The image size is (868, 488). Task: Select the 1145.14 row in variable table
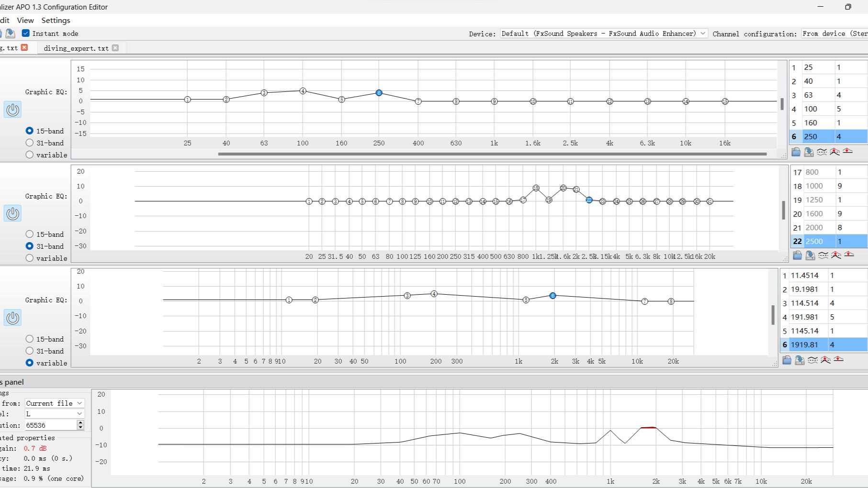click(x=824, y=331)
